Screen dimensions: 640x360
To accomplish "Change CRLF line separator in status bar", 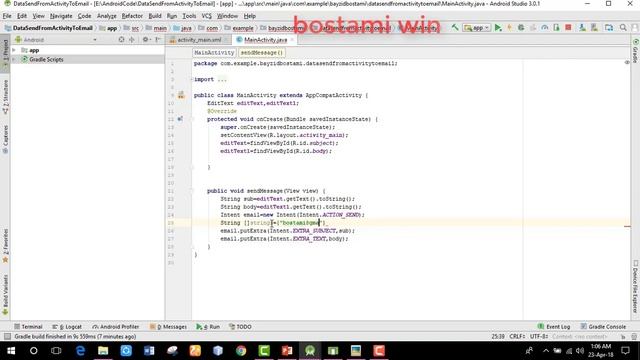I will pos(517,337).
